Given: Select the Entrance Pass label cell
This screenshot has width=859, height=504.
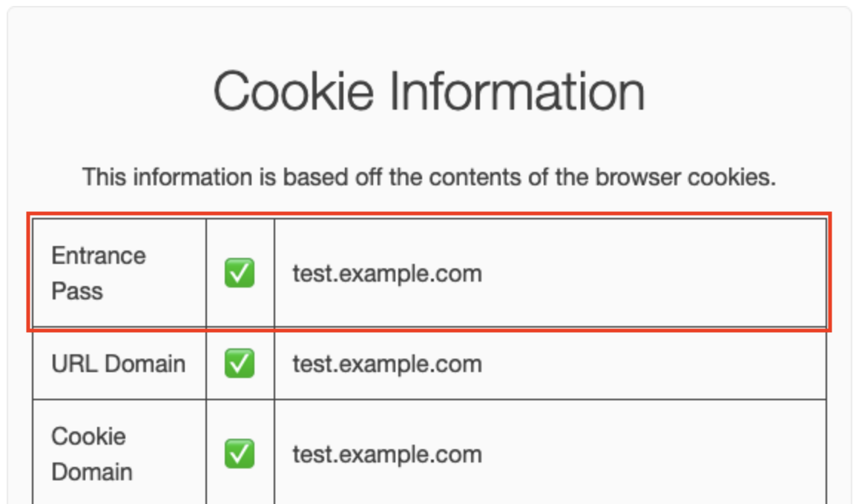Looking at the screenshot, I should point(119,273).
